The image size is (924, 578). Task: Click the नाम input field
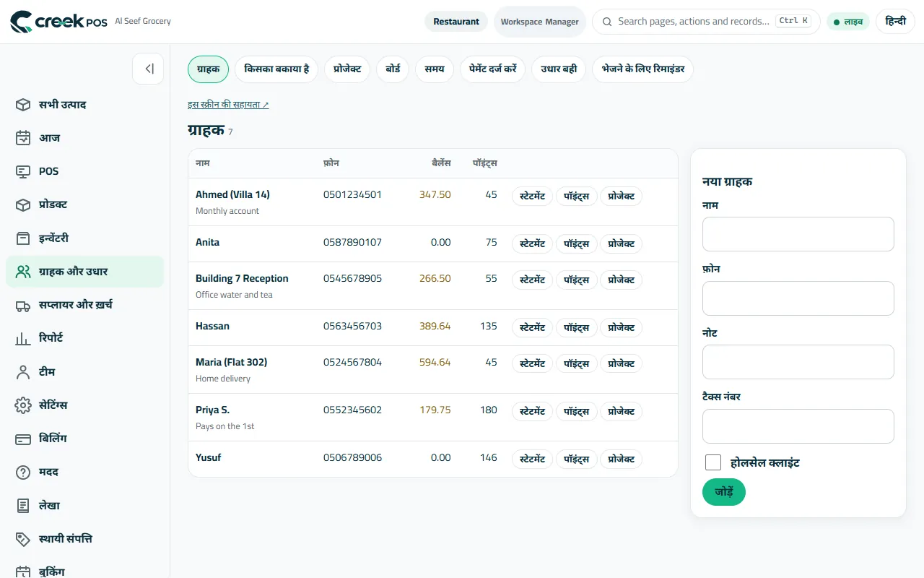[x=798, y=234]
